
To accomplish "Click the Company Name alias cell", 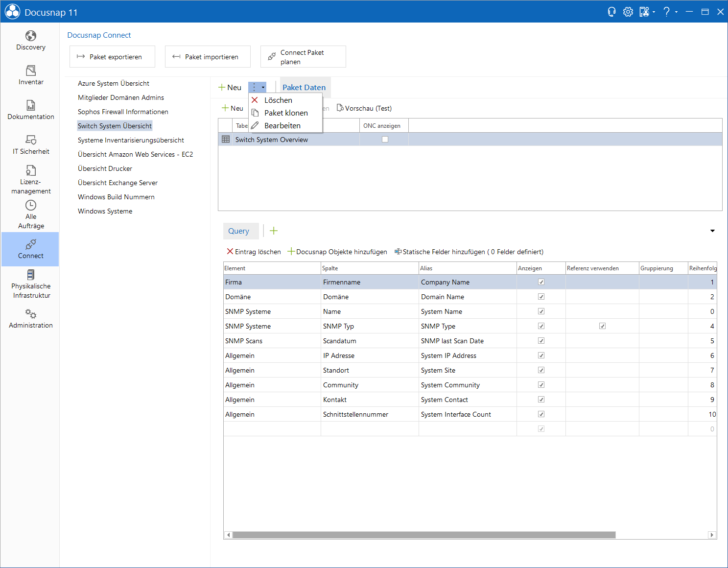I will (468, 282).
